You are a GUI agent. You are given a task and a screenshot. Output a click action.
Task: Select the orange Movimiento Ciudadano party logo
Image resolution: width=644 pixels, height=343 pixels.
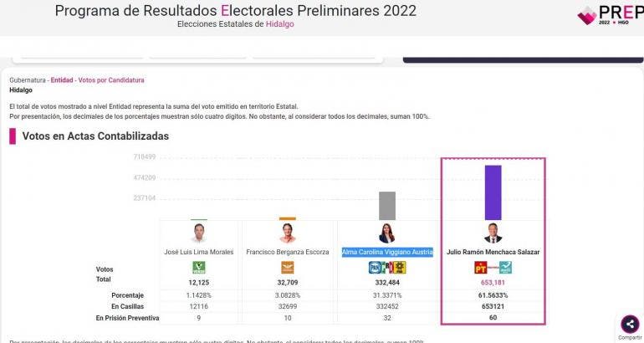pyautogui.click(x=288, y=268)
